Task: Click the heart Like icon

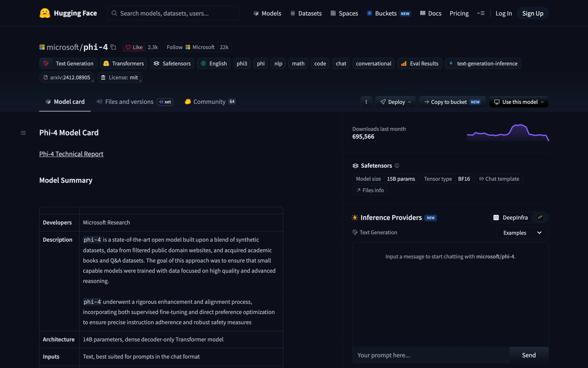Action: click(x=128, y=47)
